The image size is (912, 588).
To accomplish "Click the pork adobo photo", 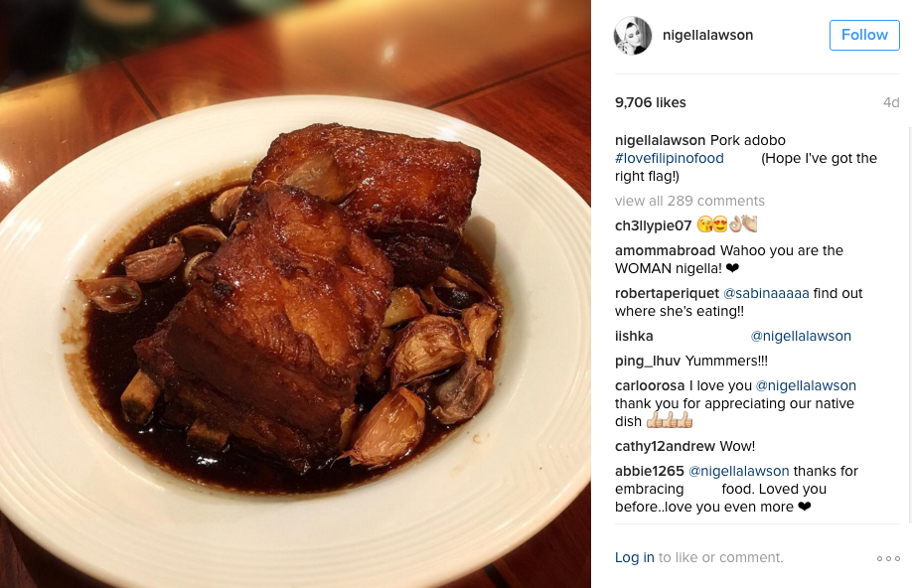I will coord(295,294).
